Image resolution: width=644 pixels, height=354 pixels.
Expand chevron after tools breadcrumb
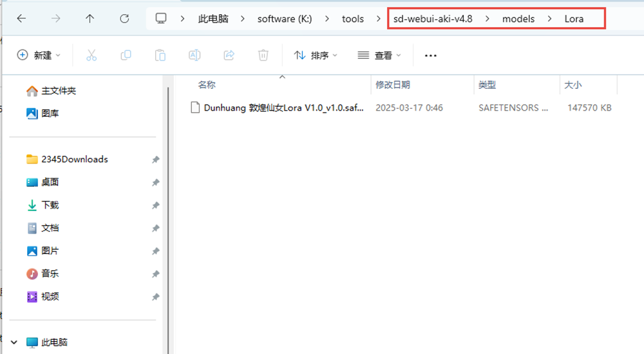point(378,19)
